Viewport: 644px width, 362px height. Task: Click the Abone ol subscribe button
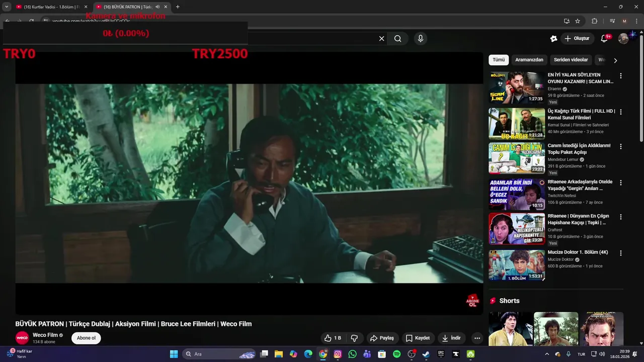point(86,338)
